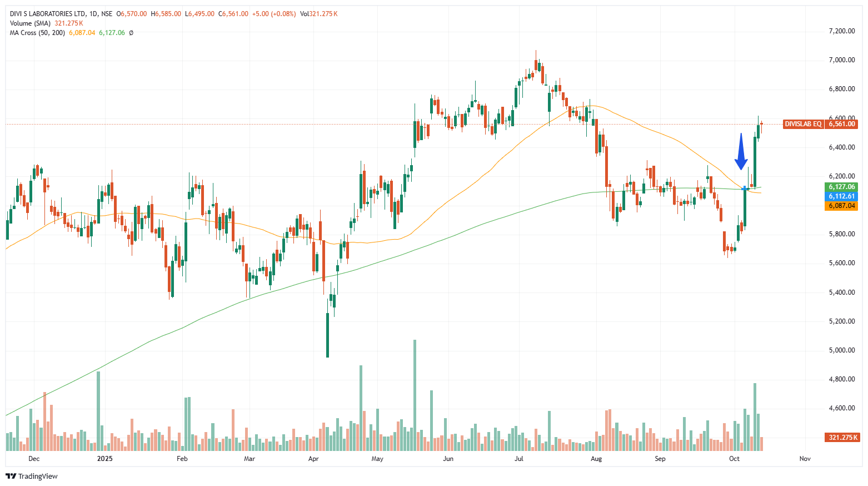Click the blue MA cross marker
The width and height of the screenshot is (868, 486).
click(744, 189)
